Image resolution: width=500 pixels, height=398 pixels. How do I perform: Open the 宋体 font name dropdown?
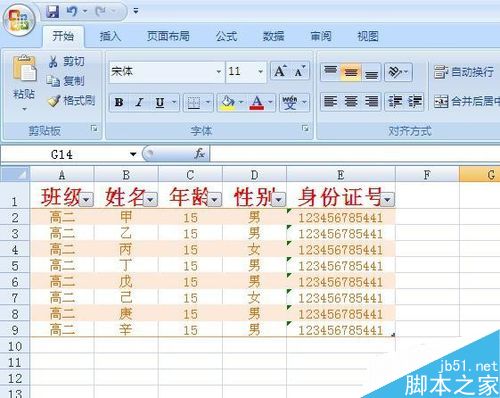click(219, 71)
